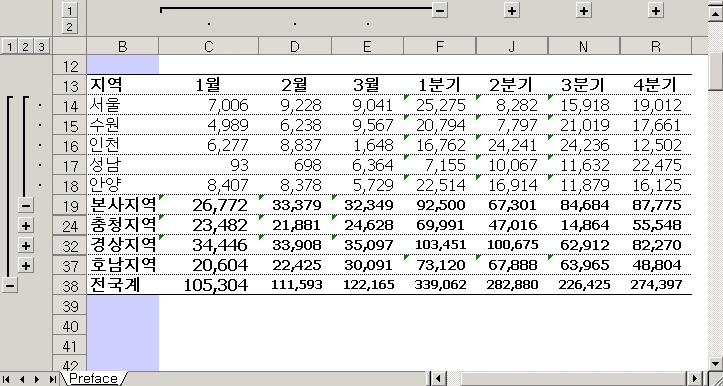This screenshot has height=386, width=723.
Task: Collapse row group at row 19
Action: [26, 205]
